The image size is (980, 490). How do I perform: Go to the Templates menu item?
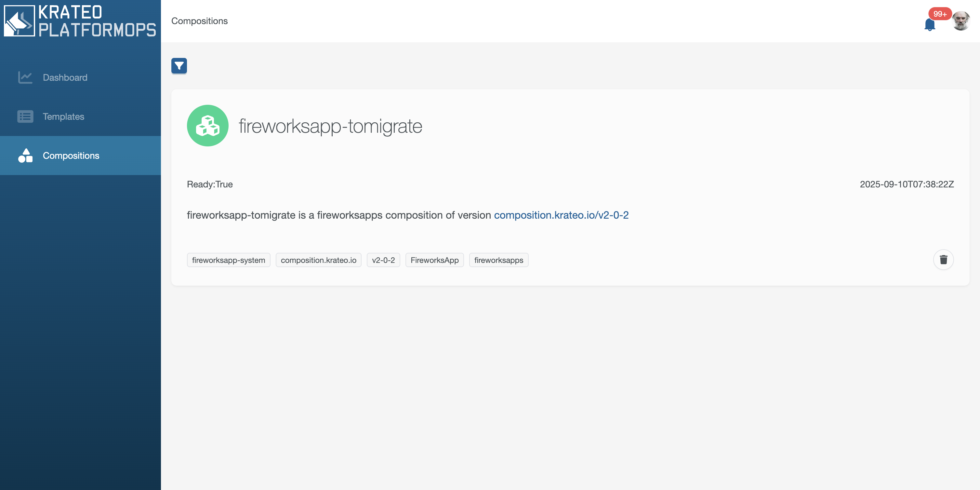coord(63,116)
